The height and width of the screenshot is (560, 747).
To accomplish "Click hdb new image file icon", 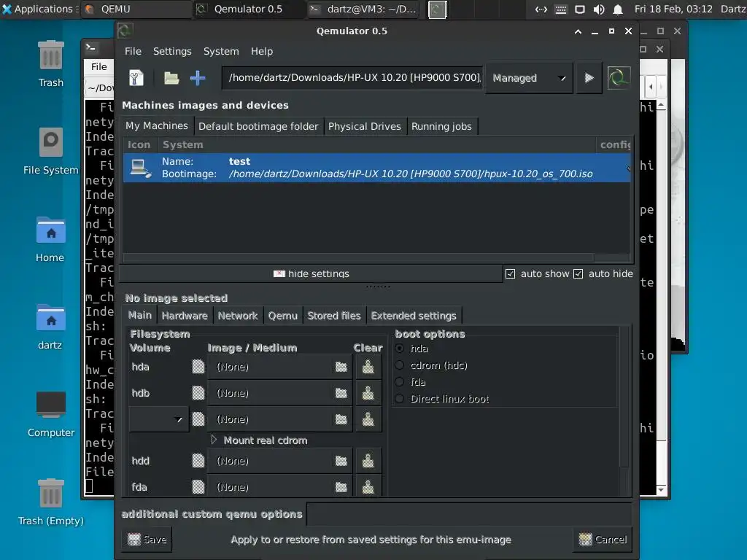I will (x=198, y=393).
